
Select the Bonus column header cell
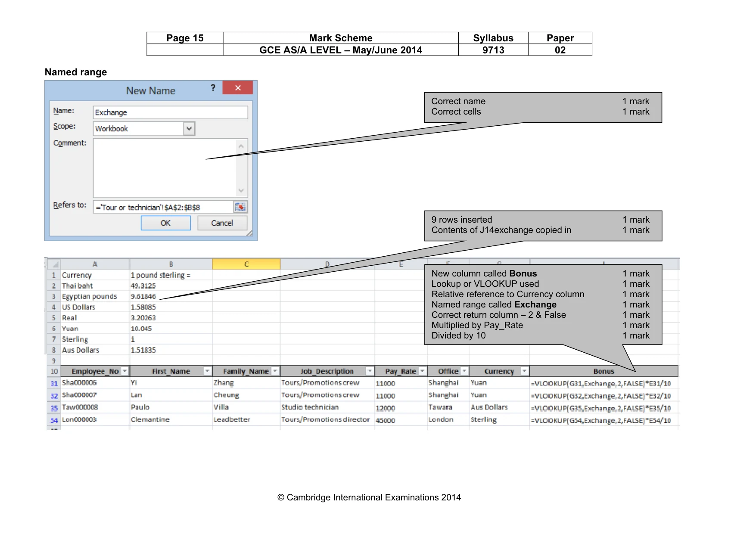tap(604, 371)
